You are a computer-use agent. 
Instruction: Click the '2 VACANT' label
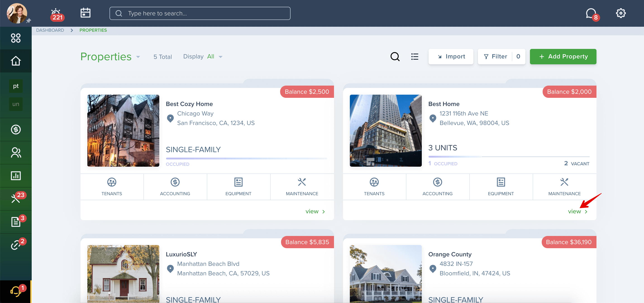[577, 164]
